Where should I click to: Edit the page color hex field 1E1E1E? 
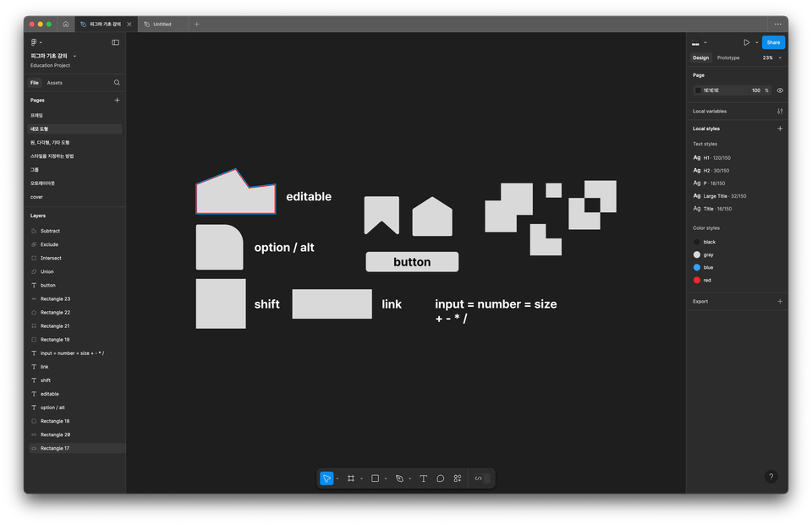click(723, 90)
